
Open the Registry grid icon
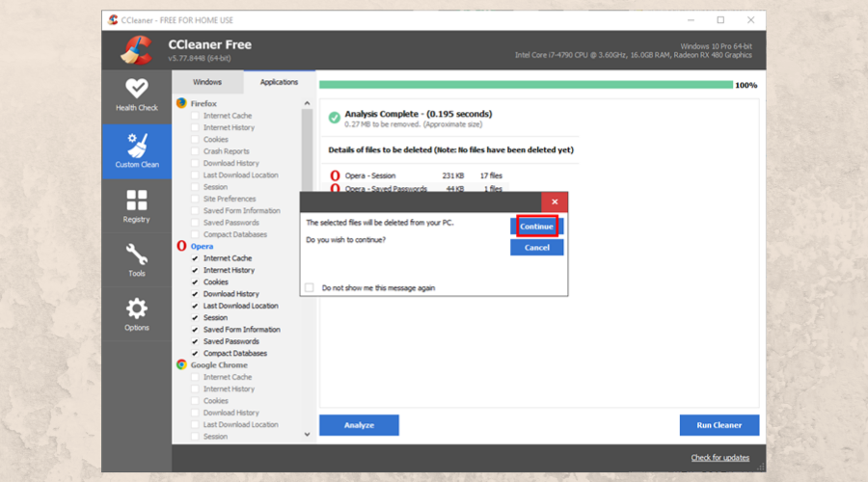(x=137, y=201)
